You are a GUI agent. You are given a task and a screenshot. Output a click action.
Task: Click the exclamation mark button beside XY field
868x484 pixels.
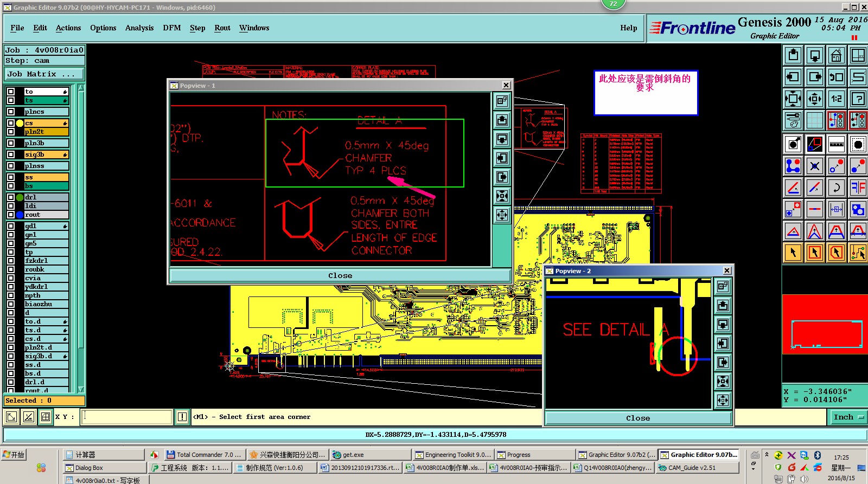click(x=182, y=417)
